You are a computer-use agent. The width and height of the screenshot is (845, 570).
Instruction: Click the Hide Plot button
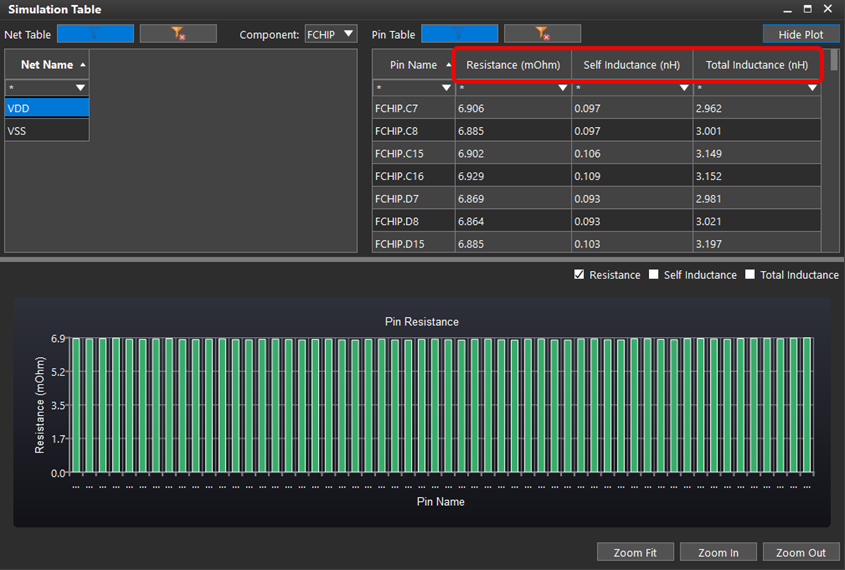(801, 34)
